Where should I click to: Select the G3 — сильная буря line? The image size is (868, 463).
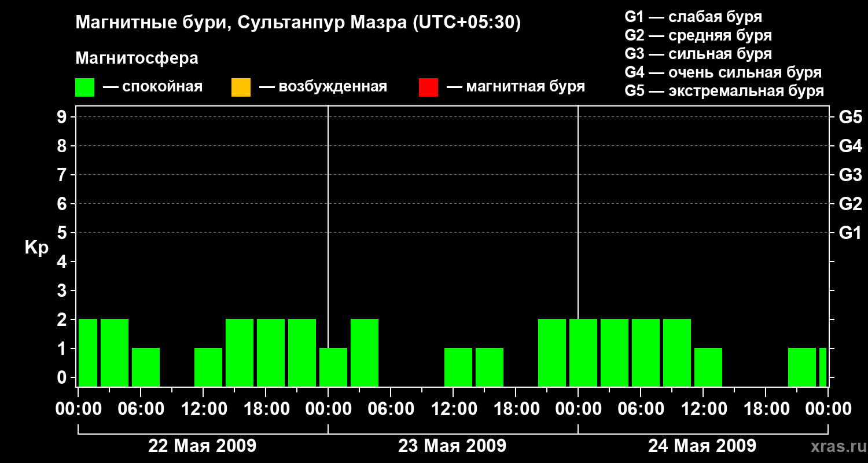pos(698,54)
